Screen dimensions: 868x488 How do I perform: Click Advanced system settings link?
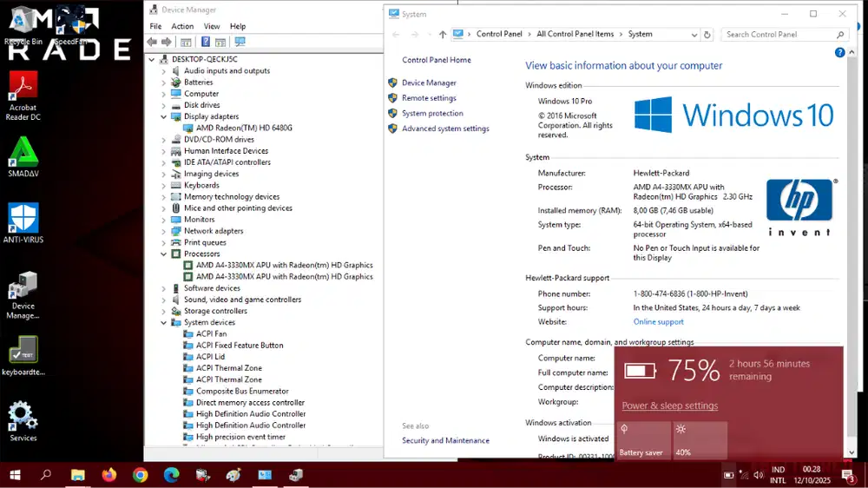445,129
